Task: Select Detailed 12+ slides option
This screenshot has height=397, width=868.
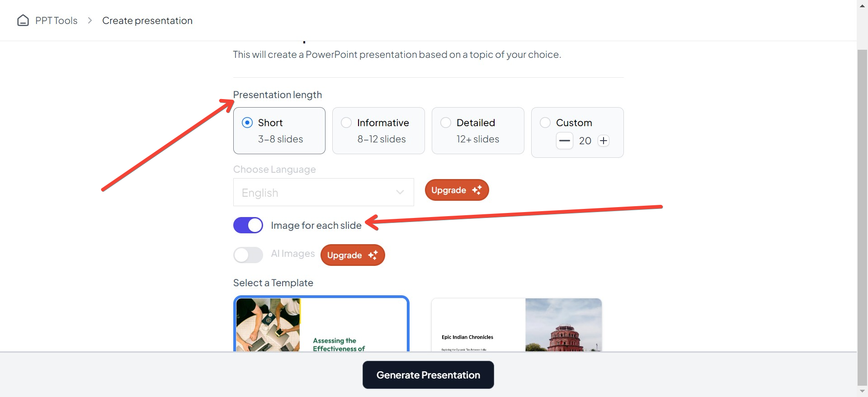Action: [x=446, y=123]
